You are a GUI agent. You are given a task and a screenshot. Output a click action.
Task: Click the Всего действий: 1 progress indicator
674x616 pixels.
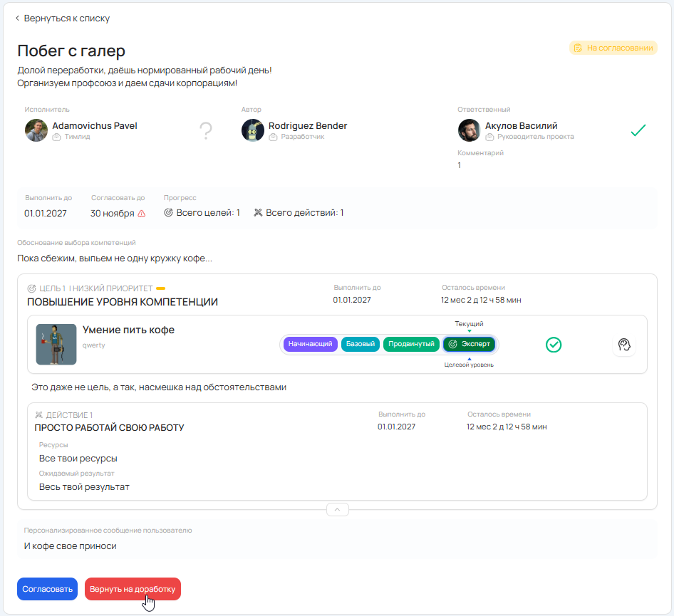point(299,213)
